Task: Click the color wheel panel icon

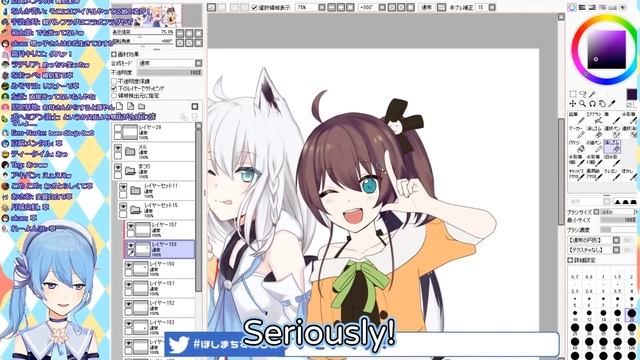Action: (572, 7)
